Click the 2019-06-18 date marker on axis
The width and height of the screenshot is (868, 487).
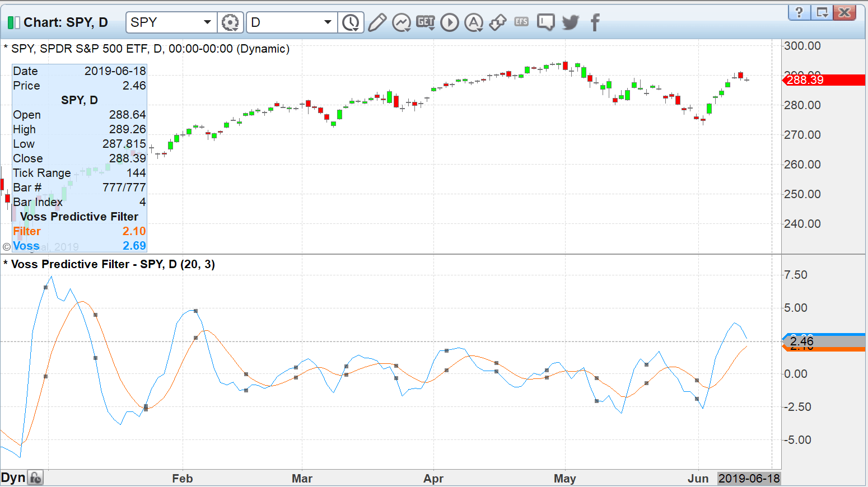749,479
